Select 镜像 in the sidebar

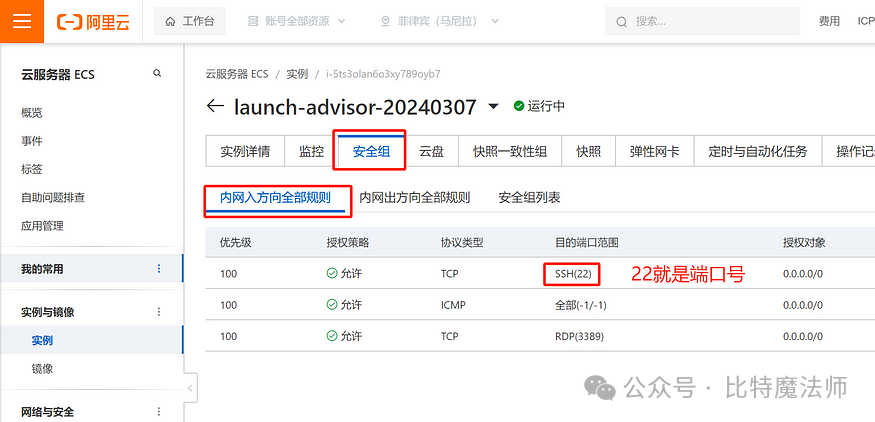tap(42, 369)
